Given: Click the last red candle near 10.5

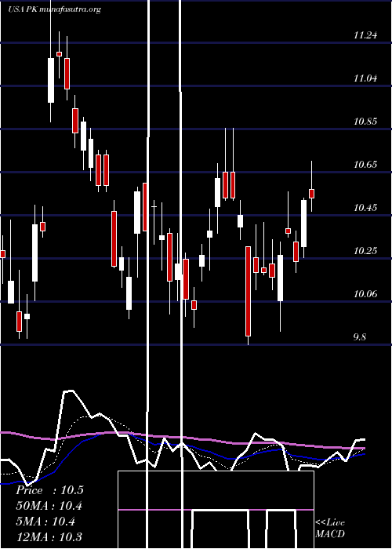Looking at the screenshot, I should tap(311, 194).
